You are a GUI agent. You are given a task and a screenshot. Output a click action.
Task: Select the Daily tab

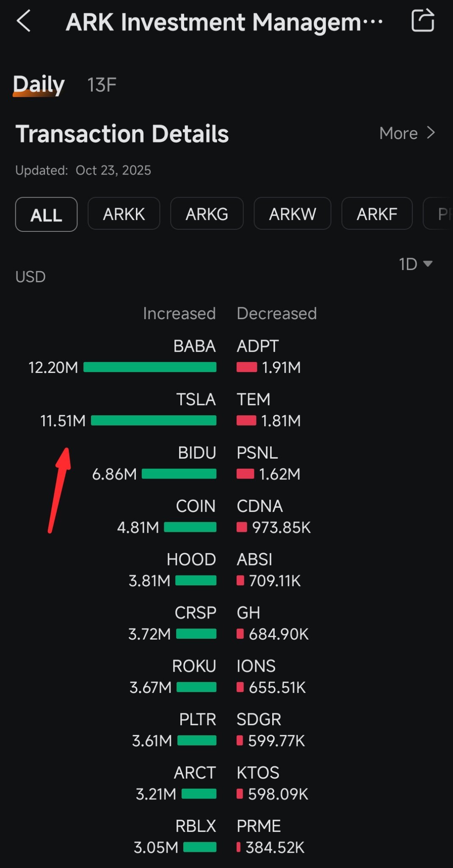39,84
